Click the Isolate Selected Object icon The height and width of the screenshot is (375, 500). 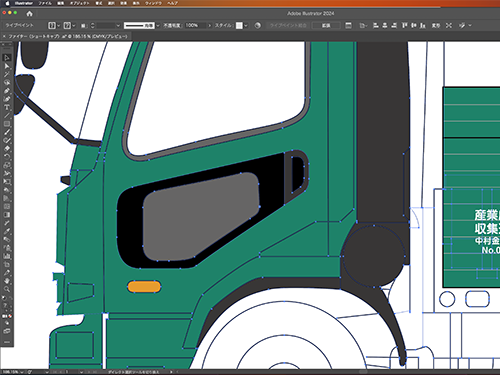tap(449, 25)
